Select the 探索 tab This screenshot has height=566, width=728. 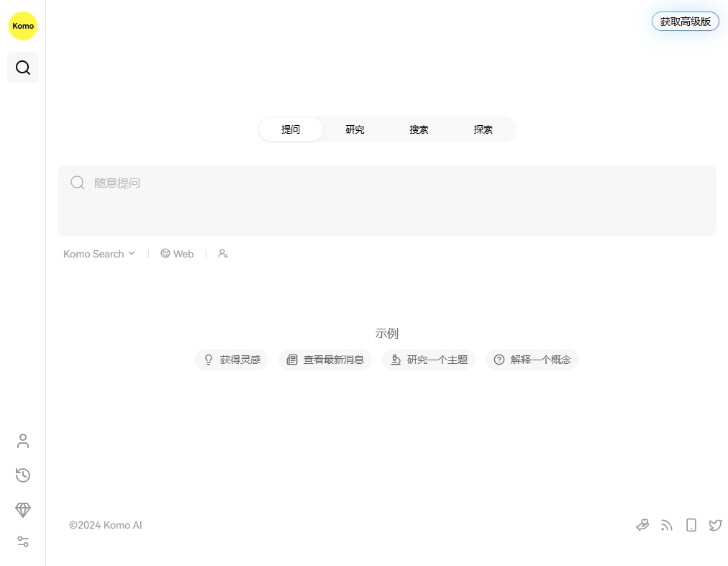(483, 129)
